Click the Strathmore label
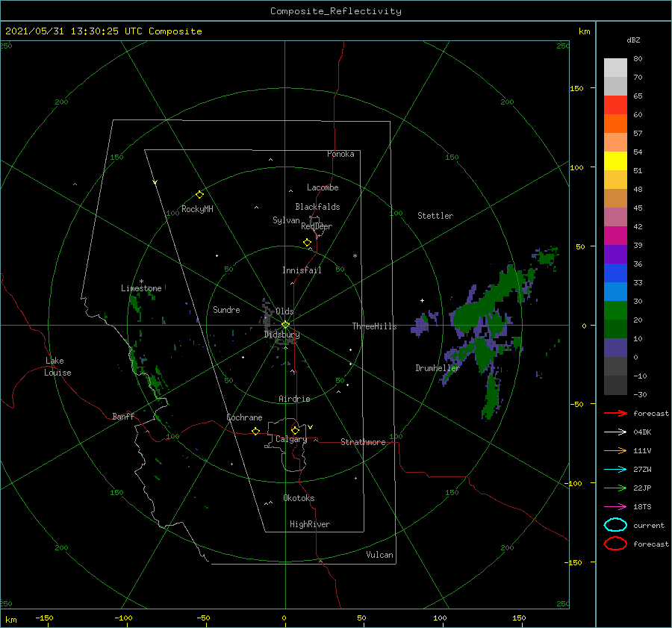Image resolution: width=672 pixels, height=628 pixels. tap(363, 442)
